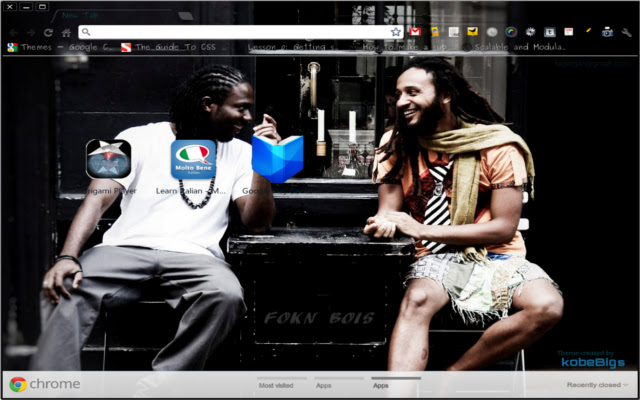Viewport: 640px width, 400px height.
Task: Bookmark this page with the star
Action: [x=396, y=32]
